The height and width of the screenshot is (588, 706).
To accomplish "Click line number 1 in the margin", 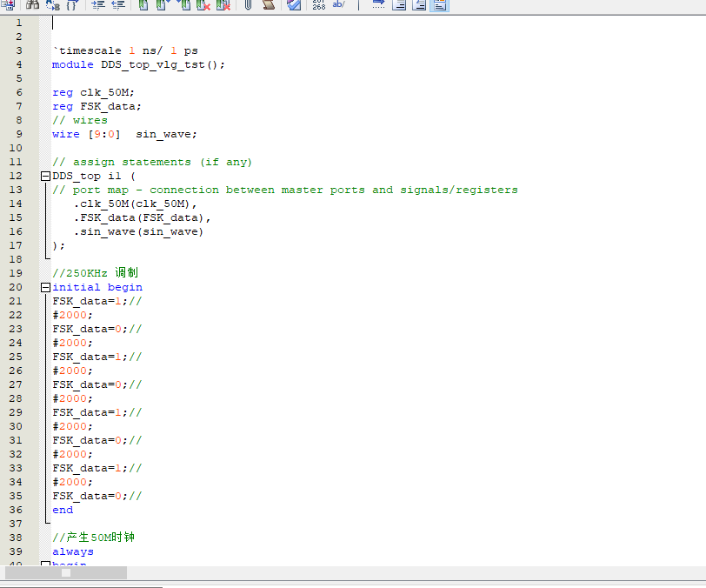I will point(19,23).
